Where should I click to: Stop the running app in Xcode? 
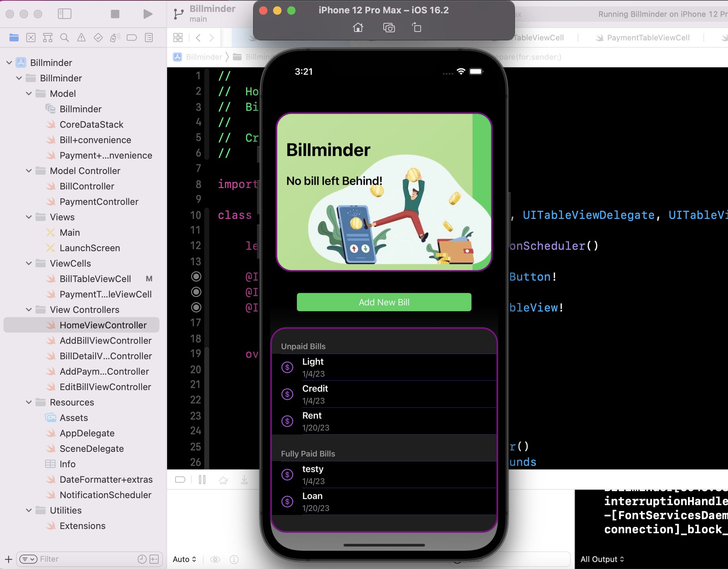coord(115,14)
